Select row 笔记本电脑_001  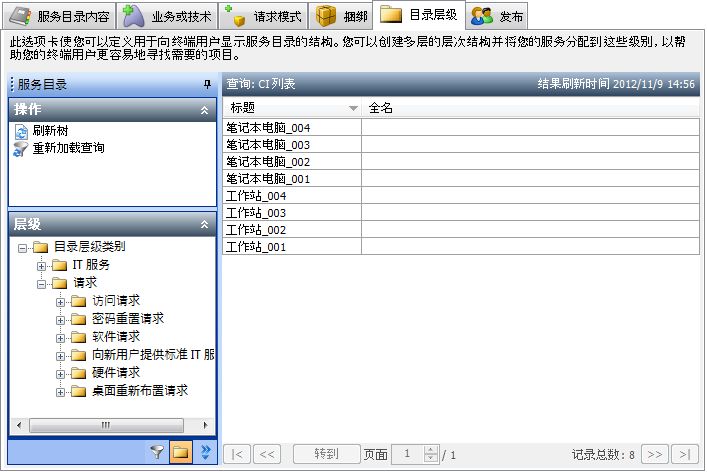tap(461, 179)
